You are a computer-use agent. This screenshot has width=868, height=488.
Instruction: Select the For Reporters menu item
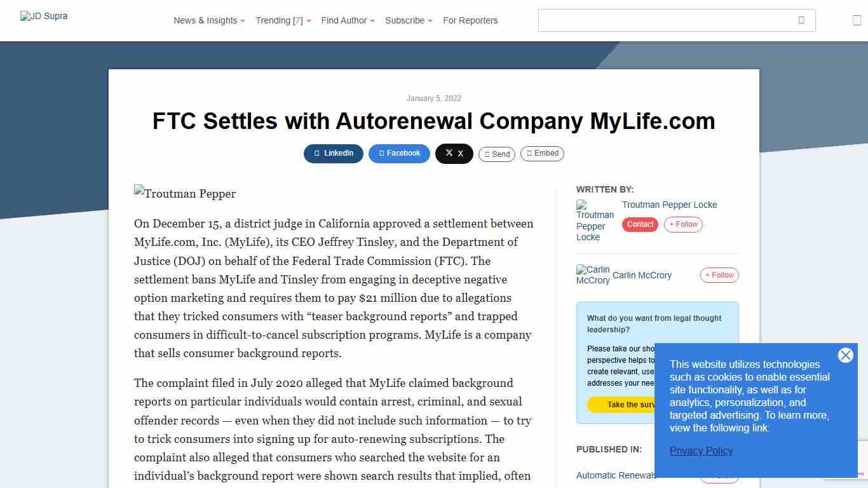(x=470, y=20)
